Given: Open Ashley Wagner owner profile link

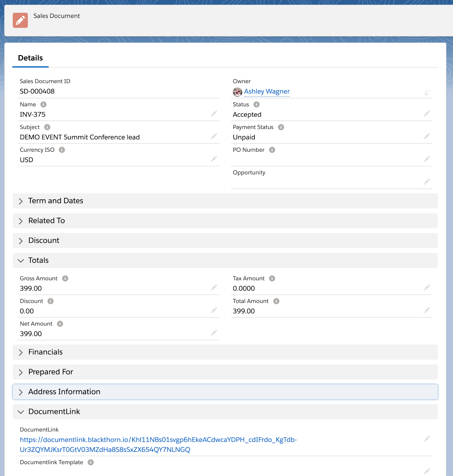Looking at the screenshot, I should coord(267,91).
